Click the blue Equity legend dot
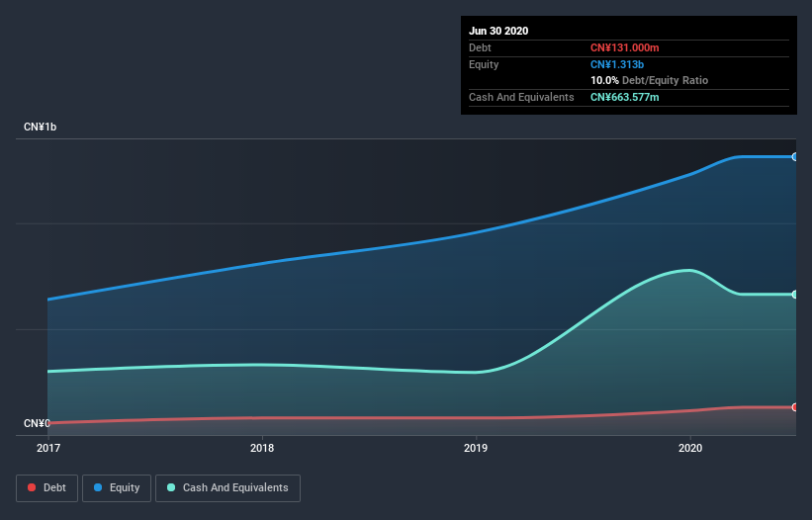812x520 pixels. [x=98, y=487]
